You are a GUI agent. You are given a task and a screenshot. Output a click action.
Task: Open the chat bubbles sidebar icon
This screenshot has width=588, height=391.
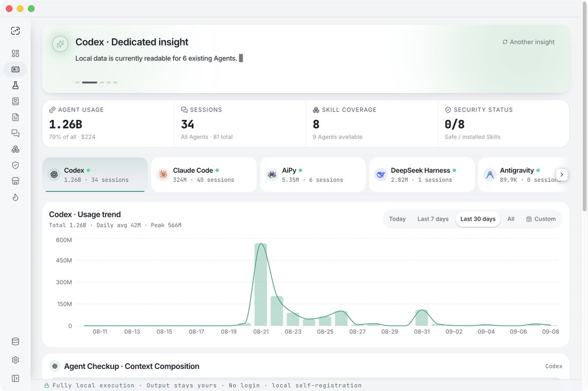[15, 133]
